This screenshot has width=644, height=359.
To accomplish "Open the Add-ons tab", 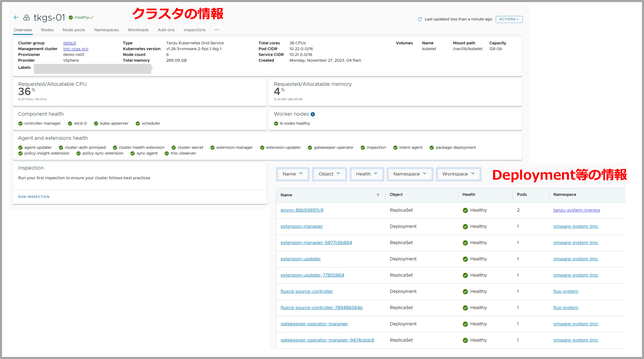I will click(x=166, y=30).
